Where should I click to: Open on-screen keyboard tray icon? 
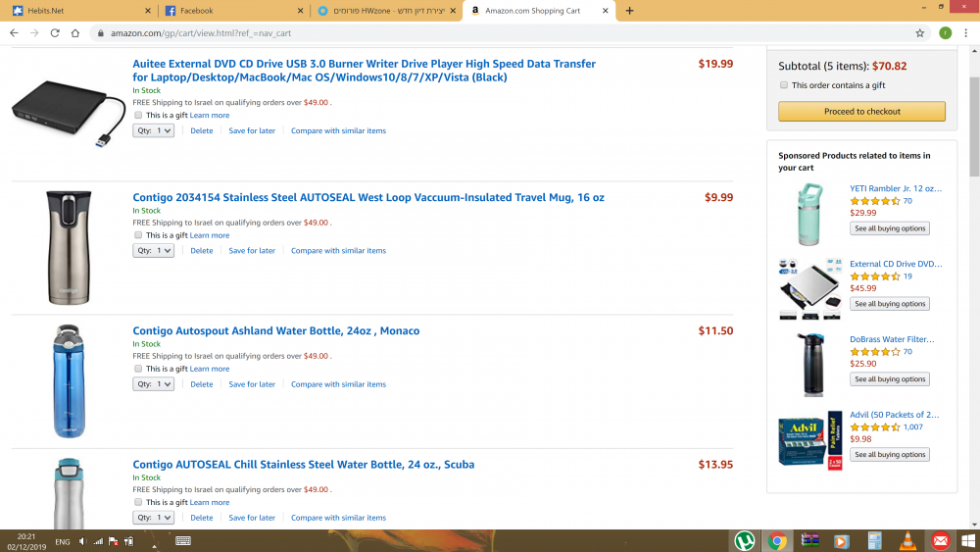[183, 541]
